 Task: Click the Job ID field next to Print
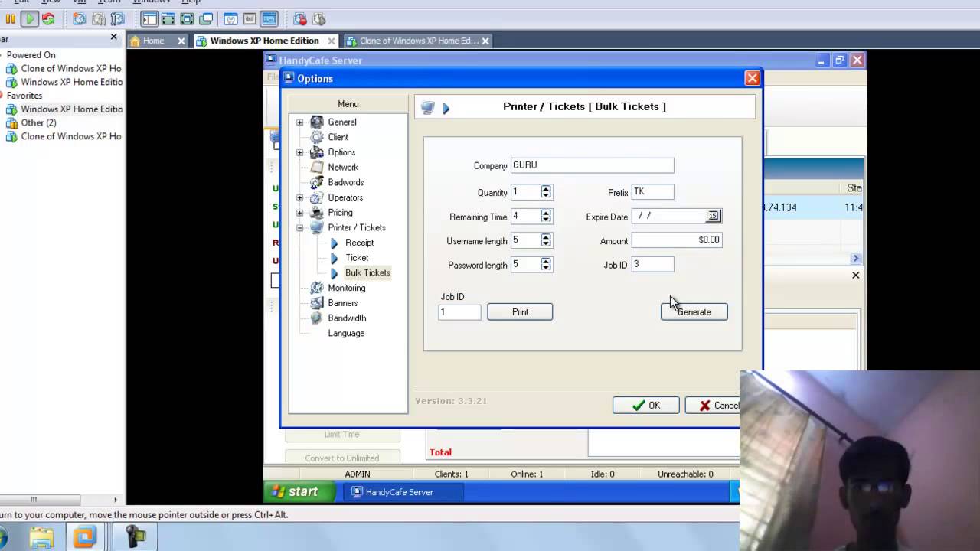(x=459, y=311)
